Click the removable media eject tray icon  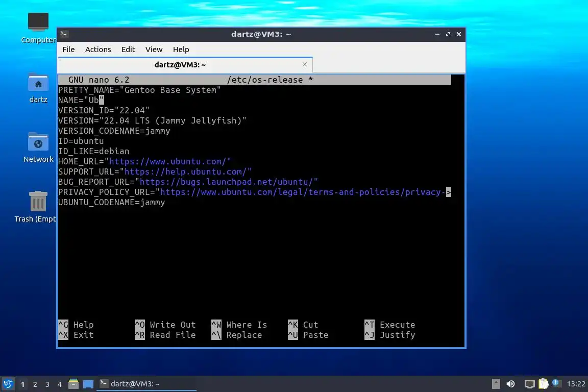pos(496,384)
